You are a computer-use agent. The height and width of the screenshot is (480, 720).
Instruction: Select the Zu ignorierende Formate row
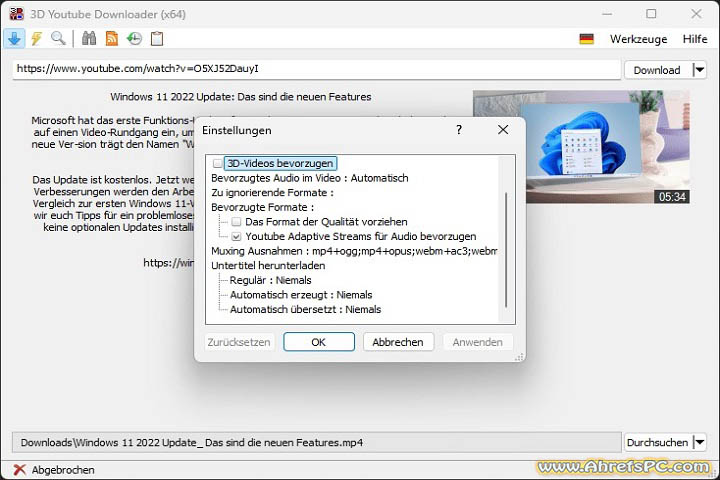pyautogui.click(x=272, y=193)
